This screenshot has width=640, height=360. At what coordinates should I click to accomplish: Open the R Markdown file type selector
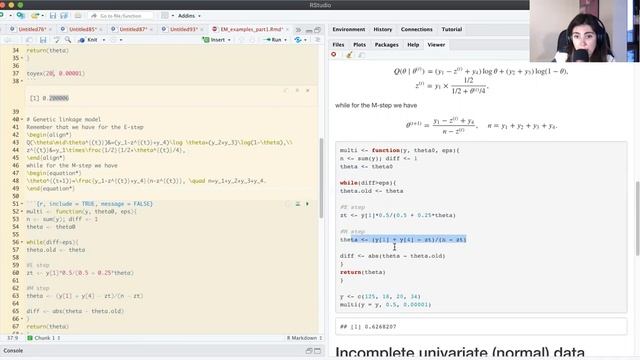304,338
